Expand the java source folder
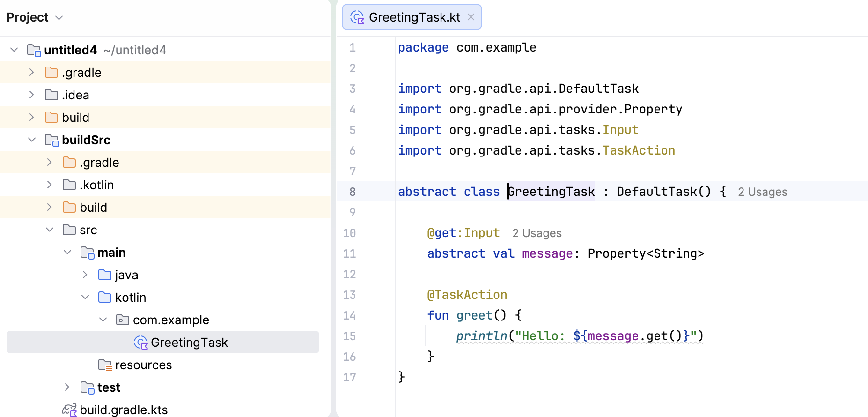This screenshot has height=417, width=868. point(85,275)
